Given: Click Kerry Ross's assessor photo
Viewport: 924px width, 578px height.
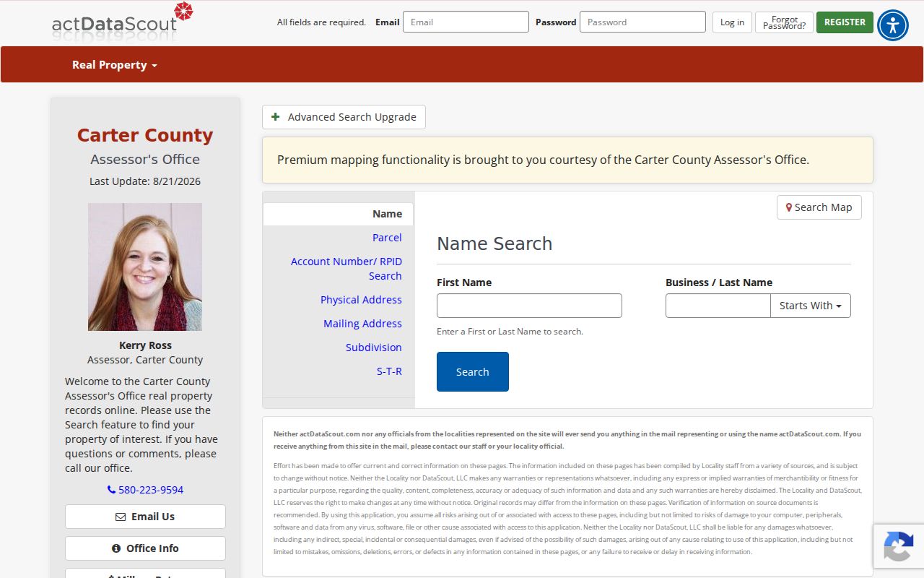Looking at the screenshot, I should pyautogui.click(x=145, y=267).
